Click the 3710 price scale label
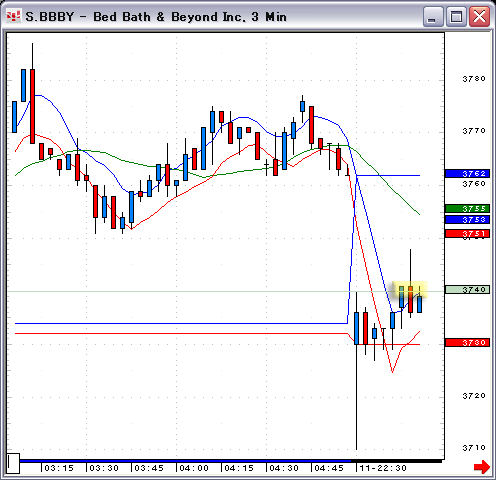The height and width of the screenshot is (480, 496). click(x=474, y=448)
